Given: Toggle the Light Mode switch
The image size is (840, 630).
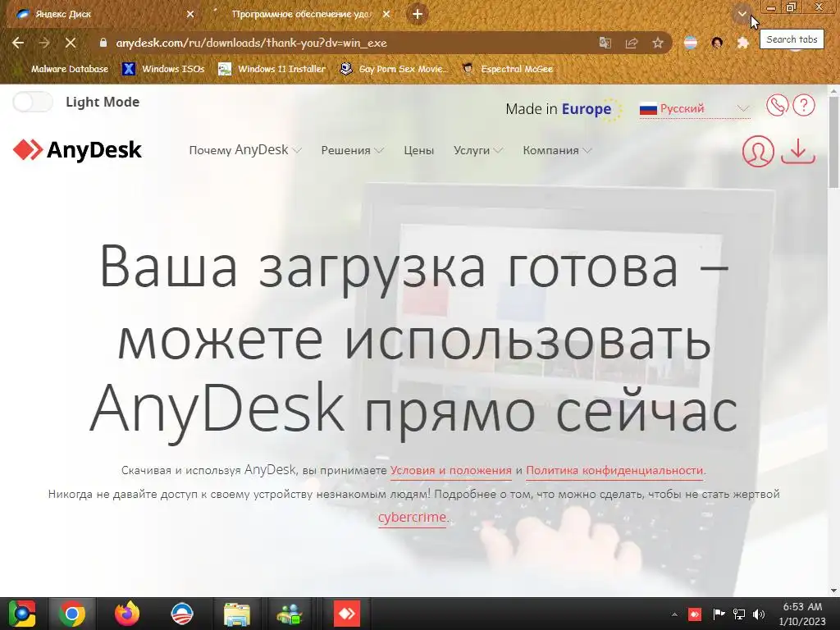Looking at the screenshot, I should pyautogui.click(x=33, y=102).
